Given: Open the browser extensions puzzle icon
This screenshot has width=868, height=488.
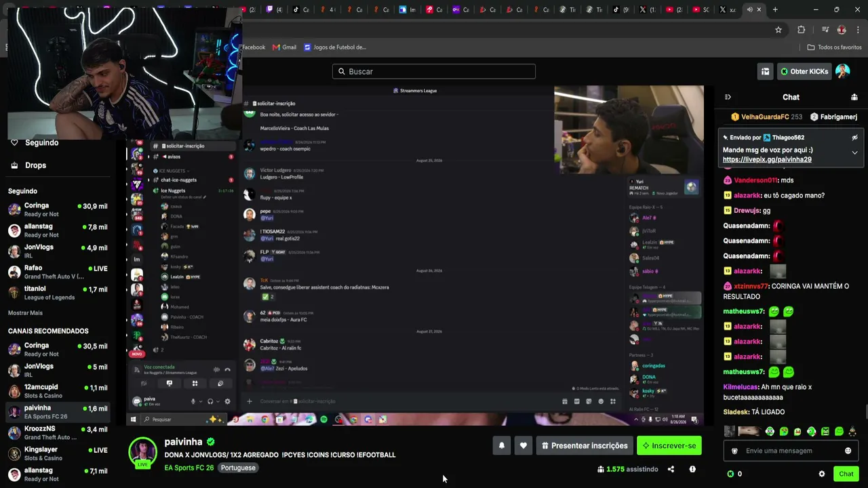Looking at the screenshot, I should 802,30.
